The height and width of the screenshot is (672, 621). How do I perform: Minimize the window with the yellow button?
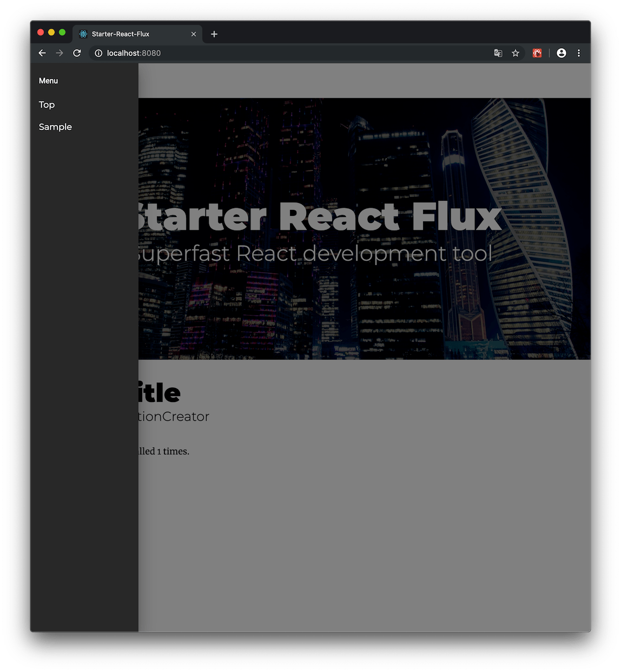51,32
